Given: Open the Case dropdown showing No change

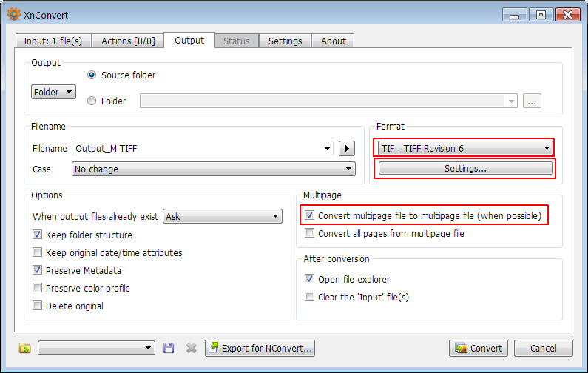Looking at the screenshot, I should pos(213,169).
